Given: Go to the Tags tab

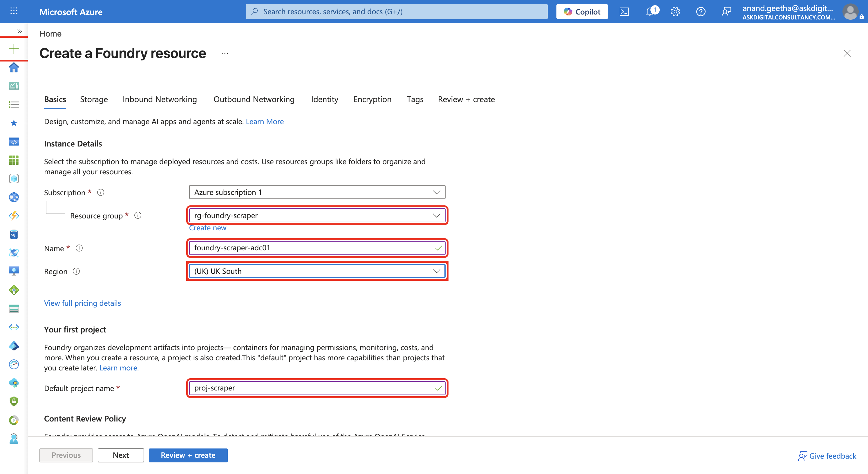Looking at the screenshot, I should coord(415,99).
